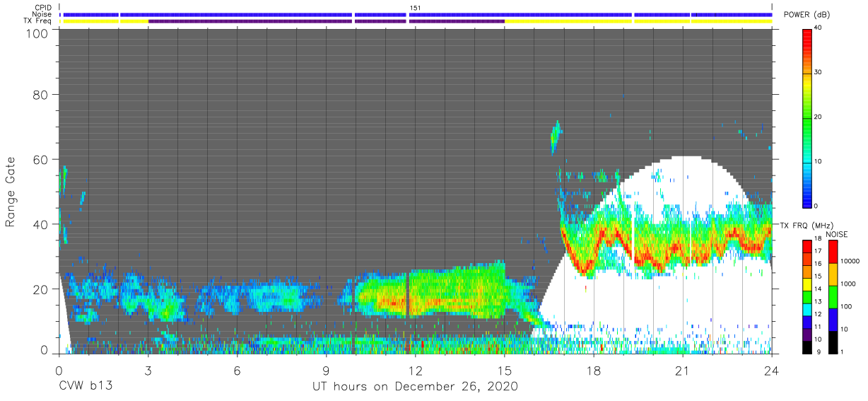Click x-axis tick label '15'
Viewport: 868px width, 401px height.
(504, 370)
